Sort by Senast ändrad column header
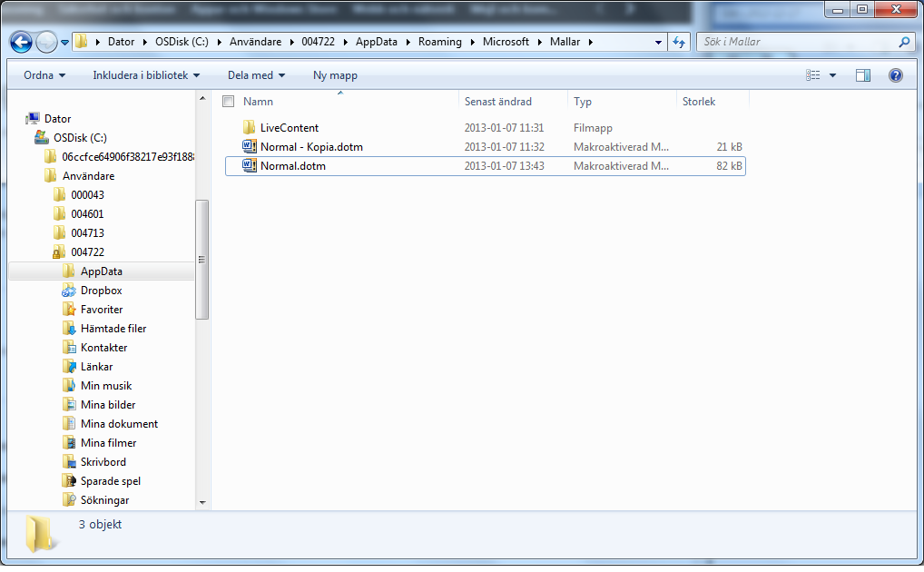Screen dimensions: 924x572 [498, 102]
